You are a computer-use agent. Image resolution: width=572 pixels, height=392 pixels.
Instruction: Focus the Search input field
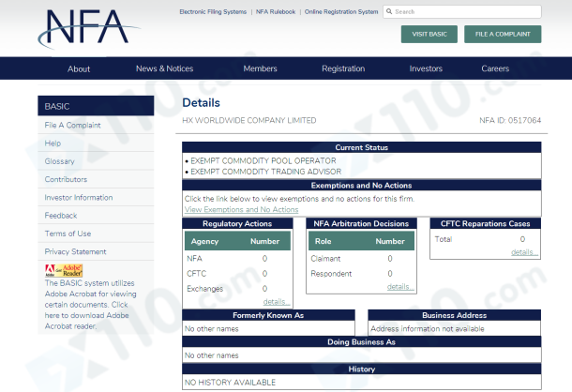click(x=462, y=11)
